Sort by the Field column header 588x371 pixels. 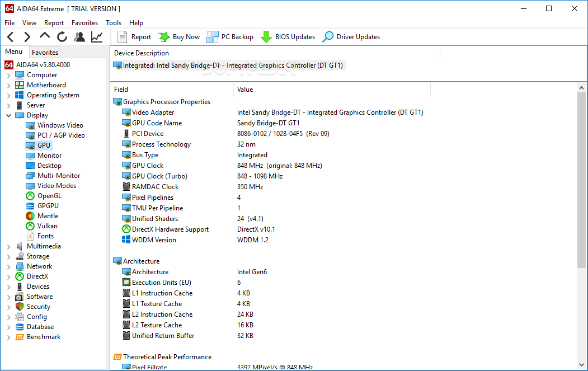tap(172, 90)
